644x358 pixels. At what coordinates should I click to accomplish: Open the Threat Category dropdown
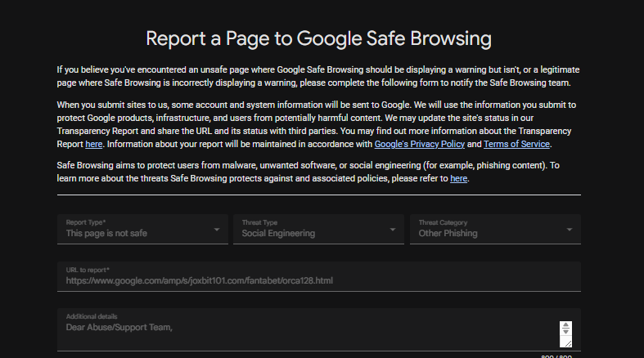click(x=495, y=229)
